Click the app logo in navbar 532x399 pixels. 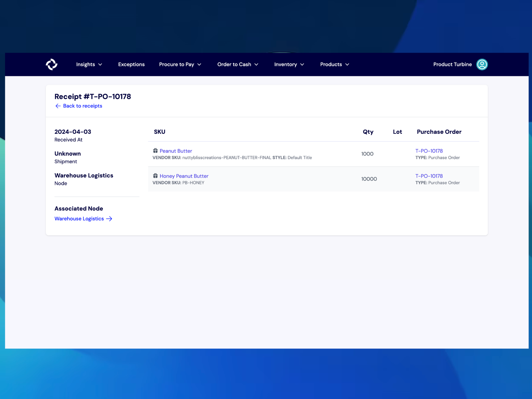[x=52, y=64]
